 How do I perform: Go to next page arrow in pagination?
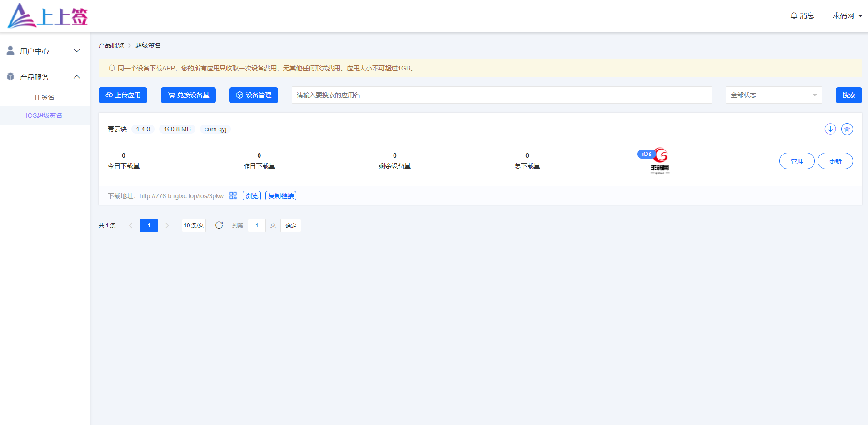point(167,225)
